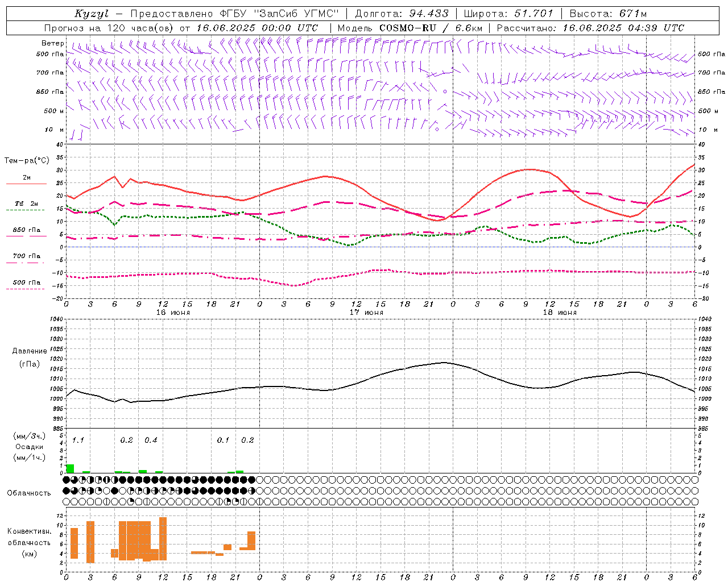This screenshot has width=728, height=582.
Task: Click the dashed line under Td 2м legend
Action: [x=26, y=210]
